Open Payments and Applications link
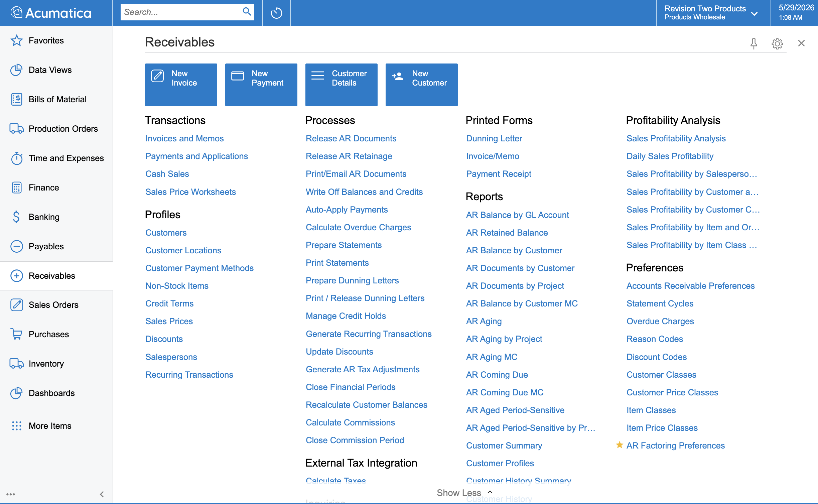Screen dimensions: 818x504 coord(196,156)
